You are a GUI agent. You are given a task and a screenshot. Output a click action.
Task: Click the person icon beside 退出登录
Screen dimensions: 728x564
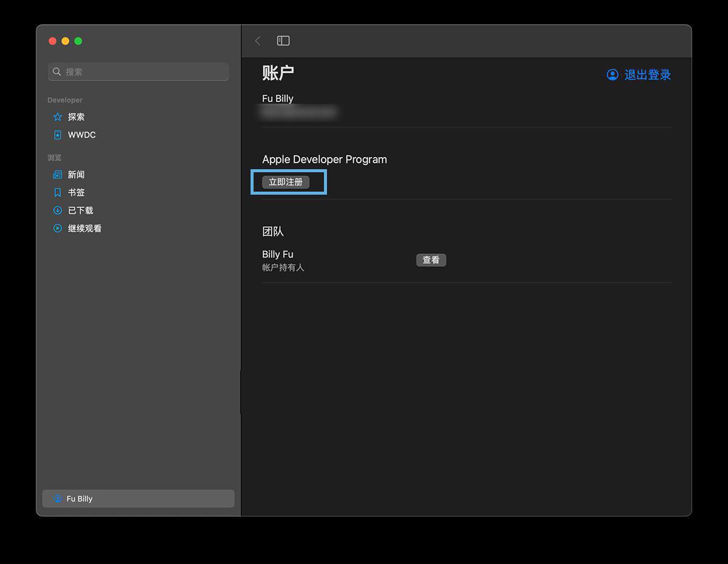coord(612,74)
